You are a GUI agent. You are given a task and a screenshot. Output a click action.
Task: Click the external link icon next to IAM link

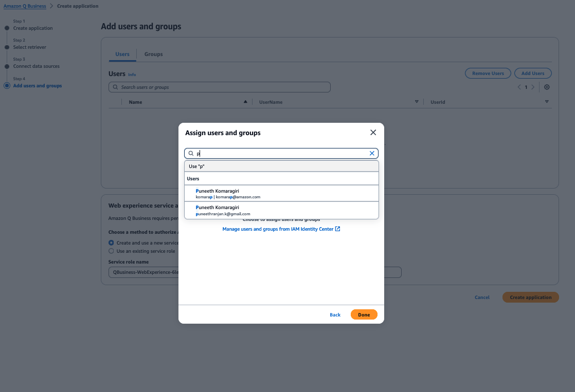[x=338, y=229]
